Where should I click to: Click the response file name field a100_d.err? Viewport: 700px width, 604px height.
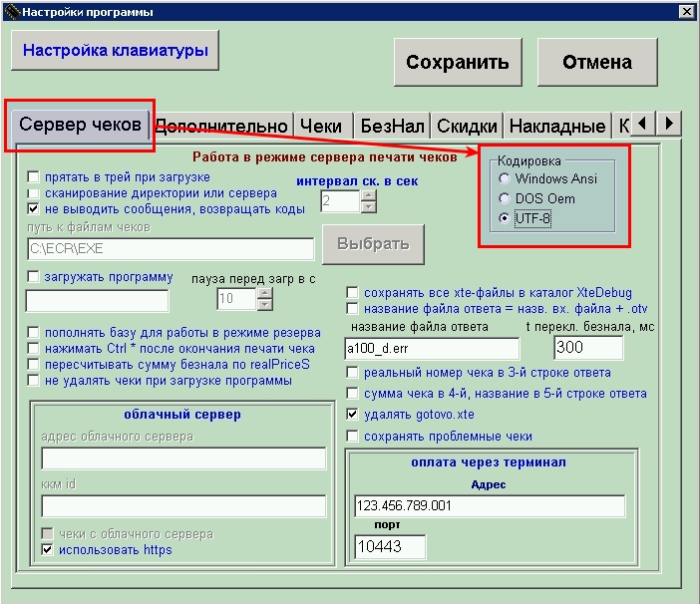click(x=432, y=348)
